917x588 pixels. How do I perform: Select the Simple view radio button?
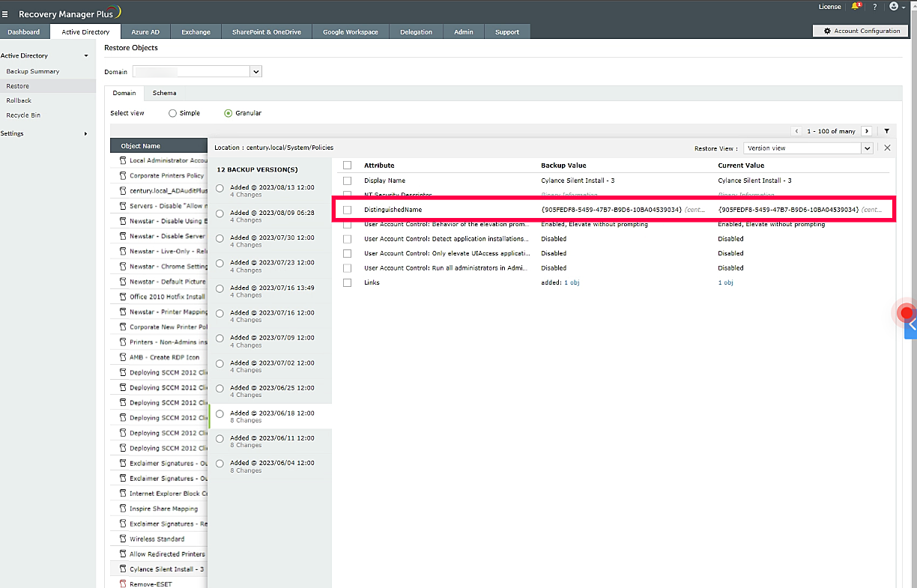pyautogui.click(x=173, y=113)
